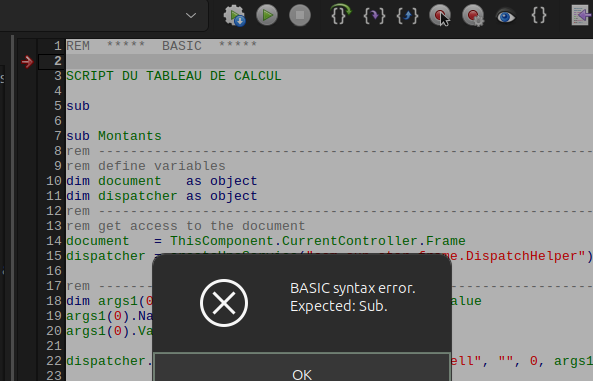Click the 'REM ***** BASIC *****' line
The image size is (593, 381).
(162, 46)
